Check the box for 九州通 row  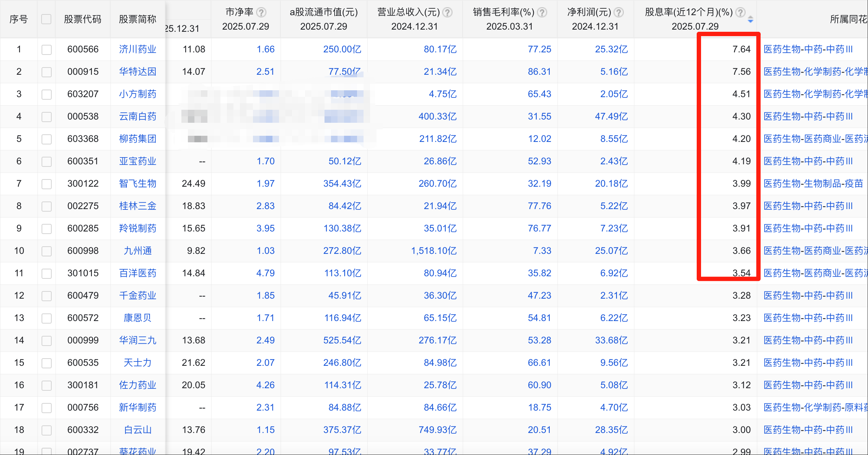pyautogui.click(x=46, y=251)
